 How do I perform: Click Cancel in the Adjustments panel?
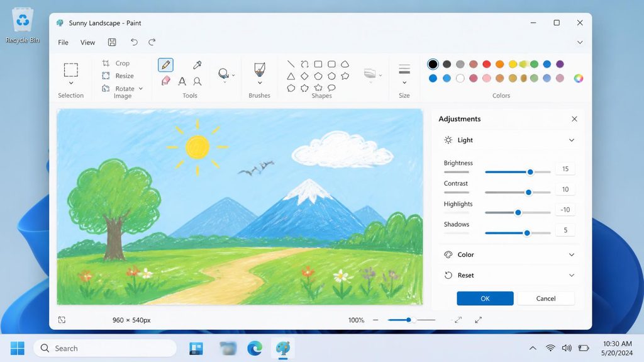pyautogui.click(x=546, y=298)
